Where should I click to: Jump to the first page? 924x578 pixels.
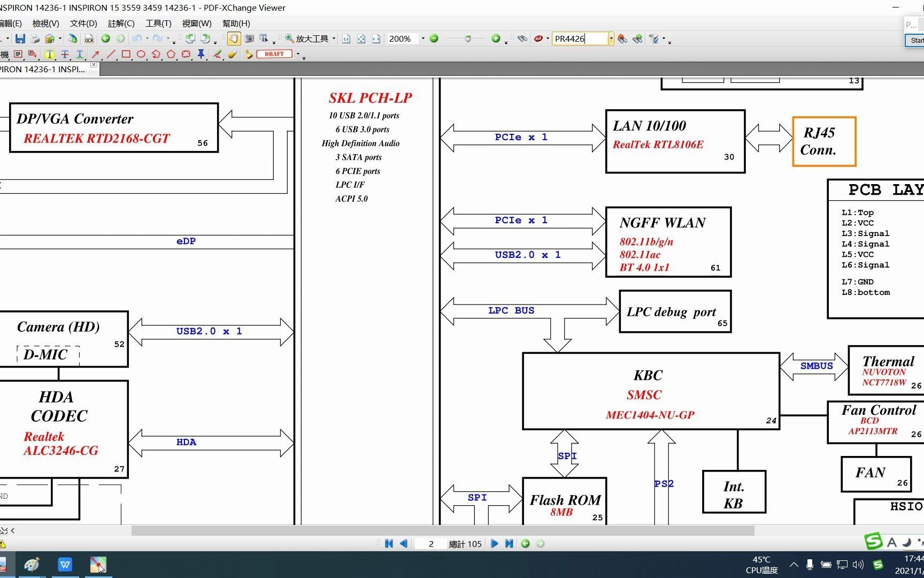389,544
